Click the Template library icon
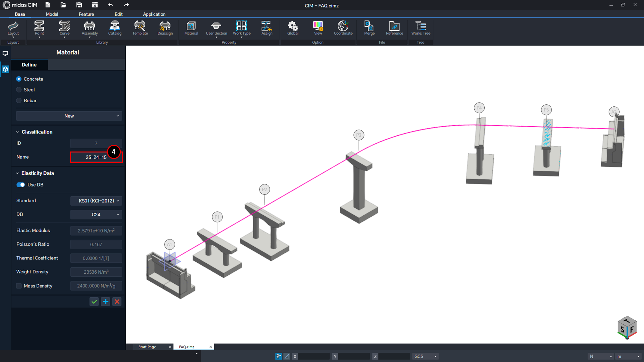Viewport: 644px width, 362px height. click(x=140, y=28)
